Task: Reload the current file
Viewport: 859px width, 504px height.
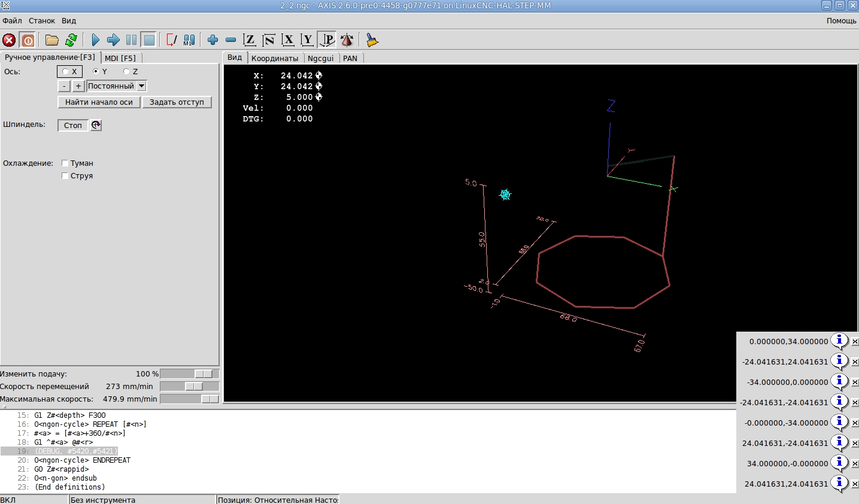Action: [x=71, y=40]
